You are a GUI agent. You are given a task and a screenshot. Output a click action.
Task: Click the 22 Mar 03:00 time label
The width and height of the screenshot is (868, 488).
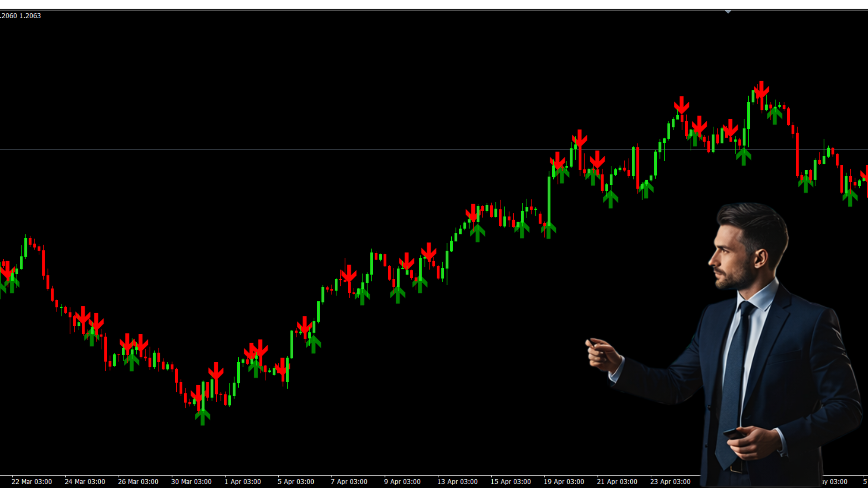click(32, 482)
